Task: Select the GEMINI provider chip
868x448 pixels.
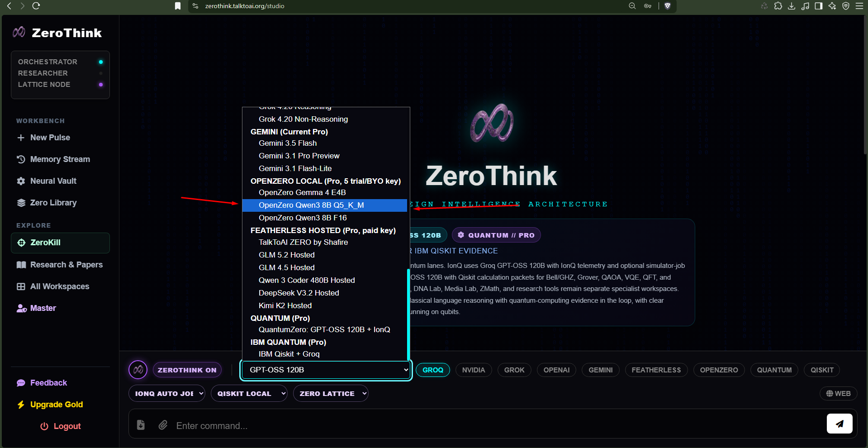Action: tap(601, 370)
